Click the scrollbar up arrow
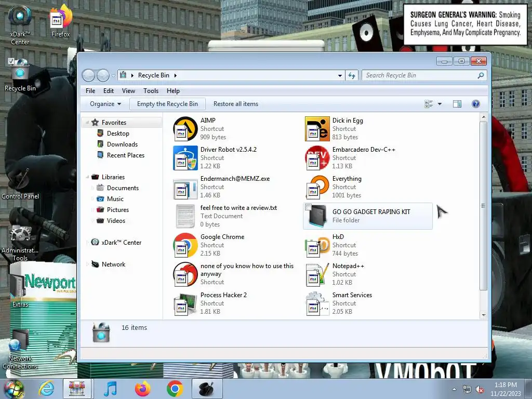Screen dimensions: 532x399 (484, 117)
